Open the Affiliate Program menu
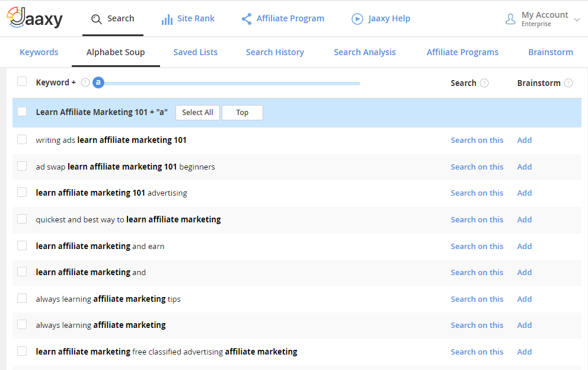The height and width of the screenshot is (370, 588). [x=283, y=18]
